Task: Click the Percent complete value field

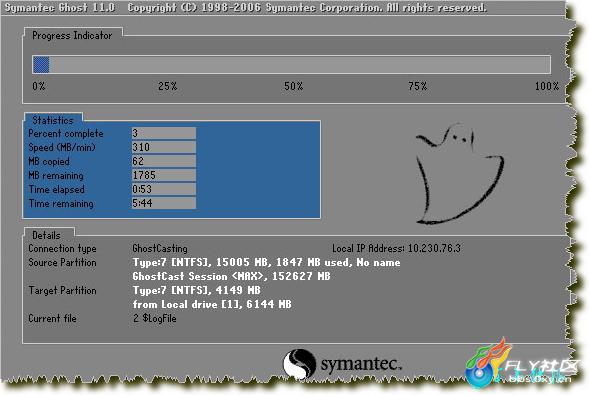Action: tap(163, 133)
